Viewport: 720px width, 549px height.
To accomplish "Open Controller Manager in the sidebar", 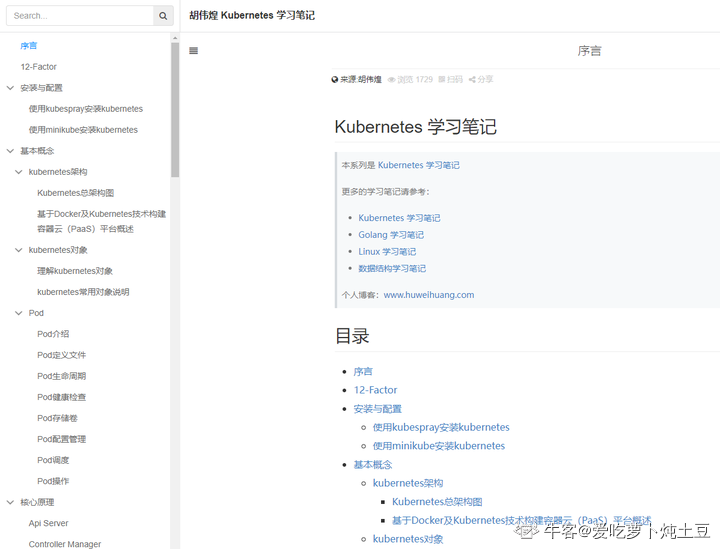I will pyautogui.click(x=65, y=544).
